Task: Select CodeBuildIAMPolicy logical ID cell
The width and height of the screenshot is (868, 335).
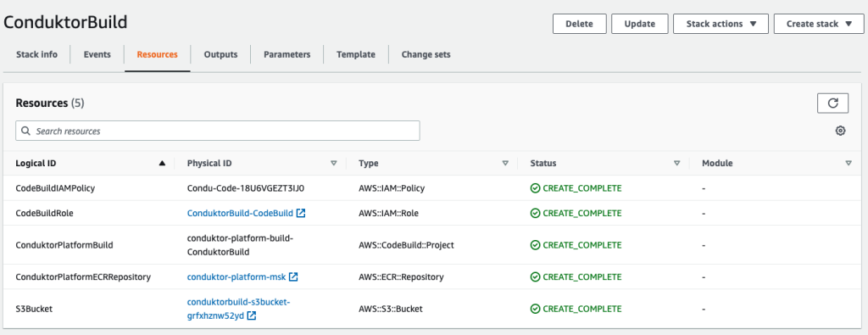Action: tap(55, 188)
